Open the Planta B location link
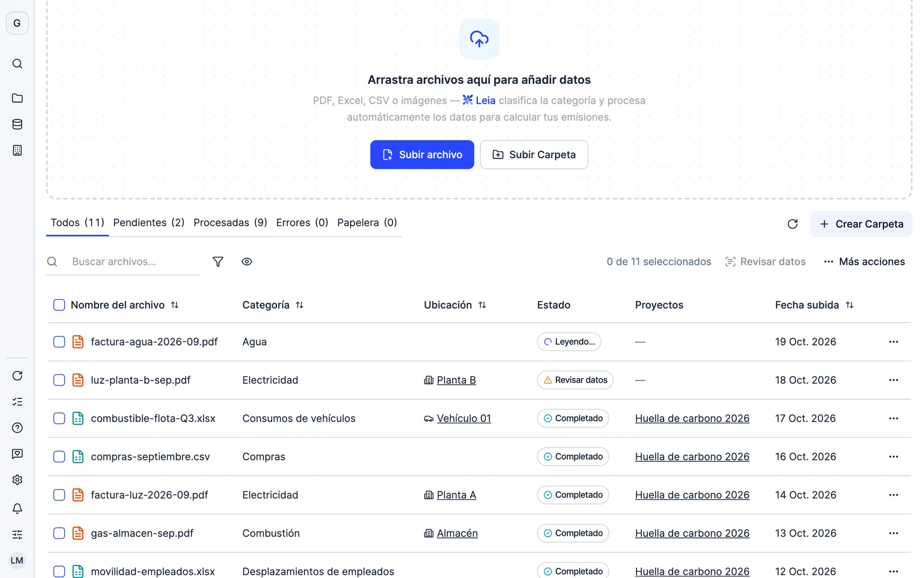This screenshot has width=924, height=578. coord(456,380)
